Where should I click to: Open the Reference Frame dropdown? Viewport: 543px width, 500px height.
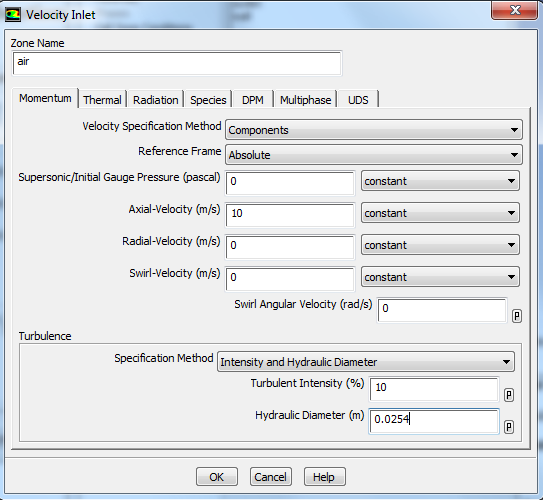point(374,155)
